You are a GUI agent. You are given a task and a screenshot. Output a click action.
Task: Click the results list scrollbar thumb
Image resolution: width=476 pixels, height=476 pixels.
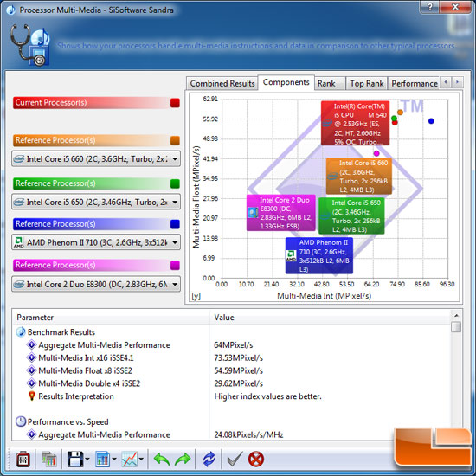(x=456, y=327)
